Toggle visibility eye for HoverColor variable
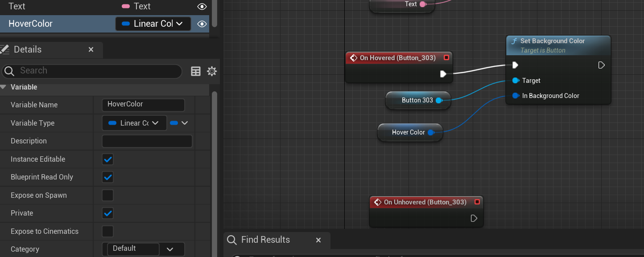Screen dimensions: 644x257 (x=202, y=24)
